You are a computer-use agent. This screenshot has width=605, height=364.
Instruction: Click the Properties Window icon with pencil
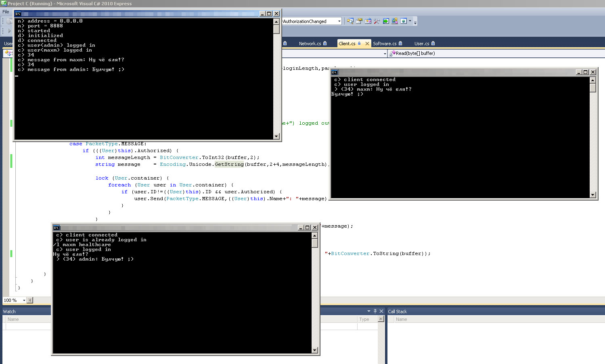(x=368, y=21)
